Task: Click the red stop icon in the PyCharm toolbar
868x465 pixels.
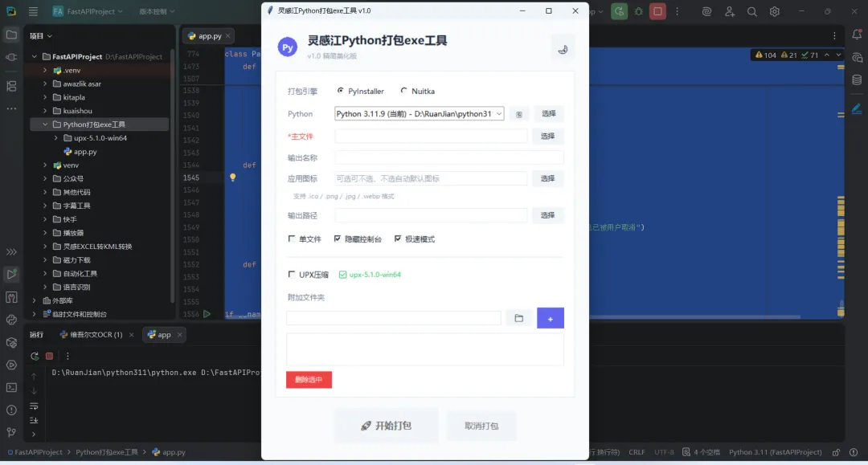Action: click(x=657, y=11)
